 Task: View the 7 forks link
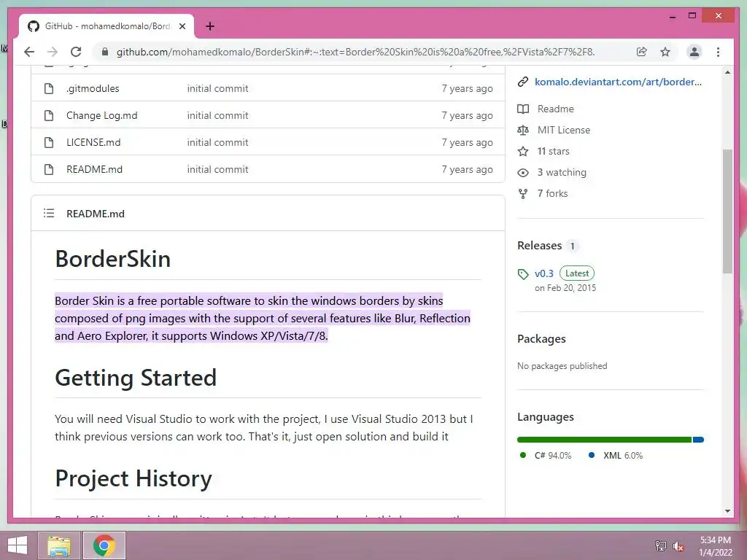point(552,193)
